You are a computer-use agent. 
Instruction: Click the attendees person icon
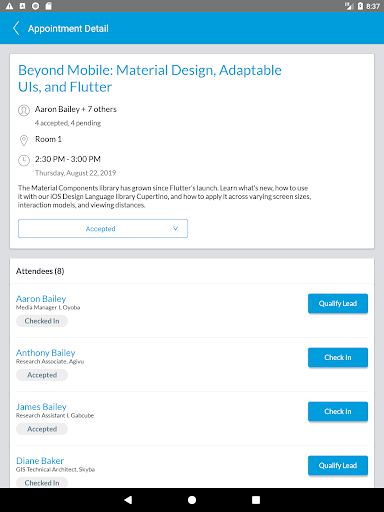[x=24, y=110]
